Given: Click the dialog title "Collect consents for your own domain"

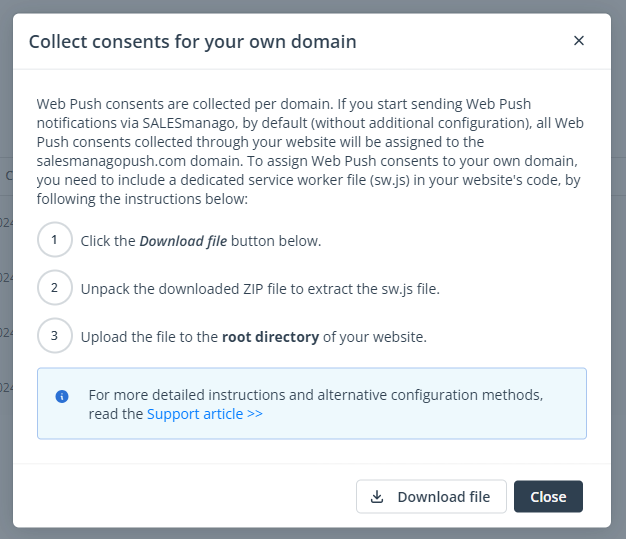Looking at the screenshot, I should [x=192, y=42].
